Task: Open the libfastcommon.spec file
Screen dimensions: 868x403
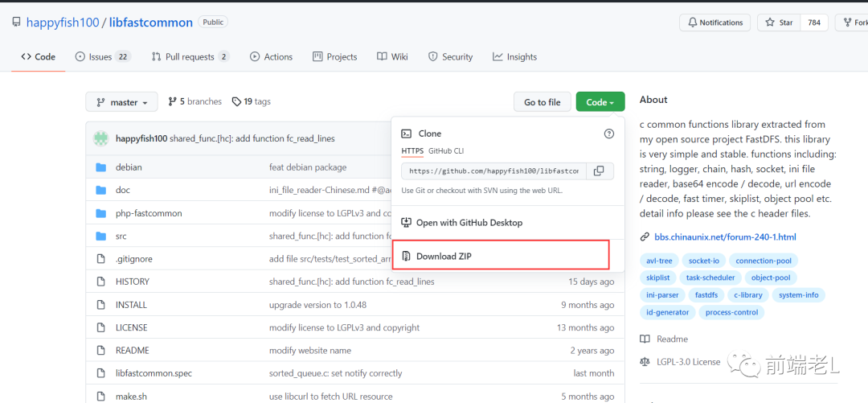Action: 154,373
